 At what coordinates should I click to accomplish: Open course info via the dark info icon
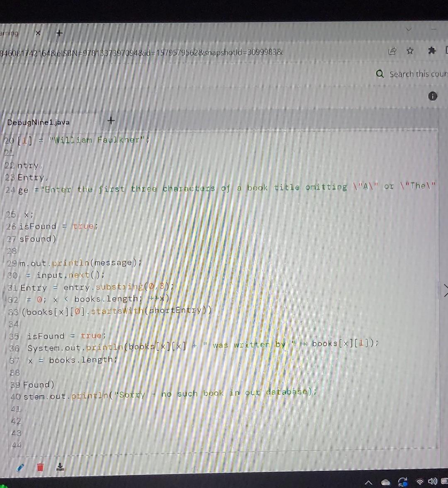[x=433, y=96]
